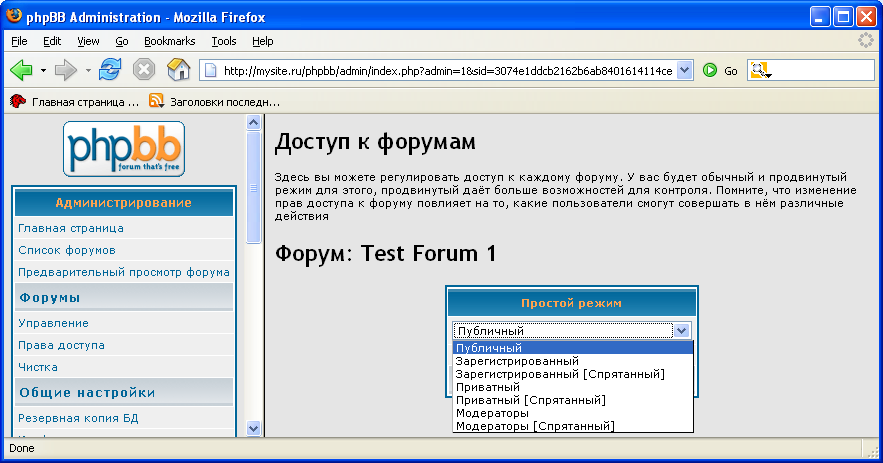
Task: Open the Go menu
Action: pos(122,41)
